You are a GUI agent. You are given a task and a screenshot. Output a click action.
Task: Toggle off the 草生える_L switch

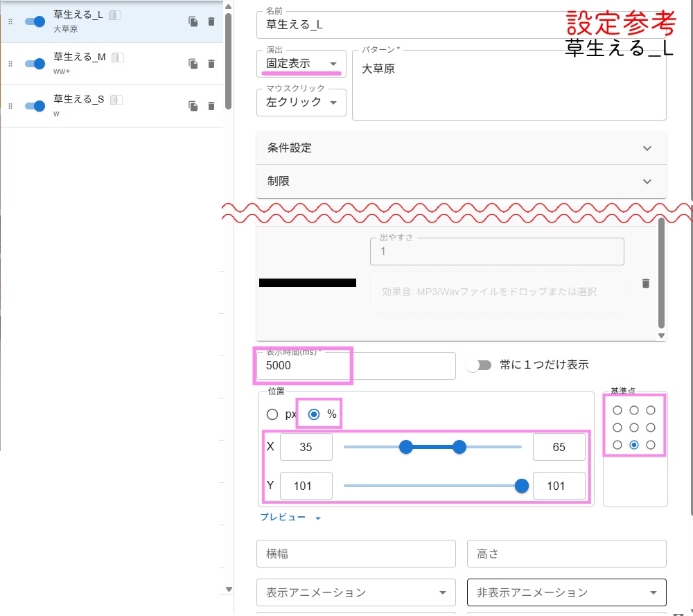pyautogui.click(x=35, y=21)
